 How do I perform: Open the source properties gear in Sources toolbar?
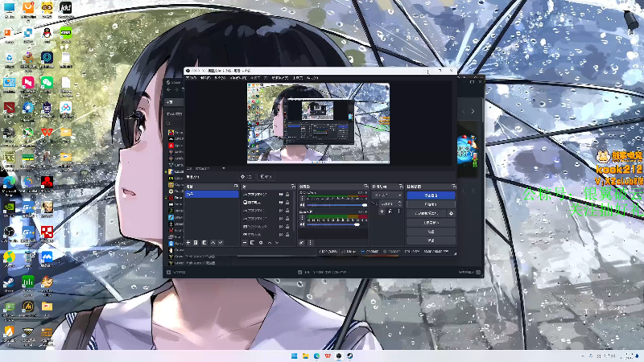tap(261, 243)
